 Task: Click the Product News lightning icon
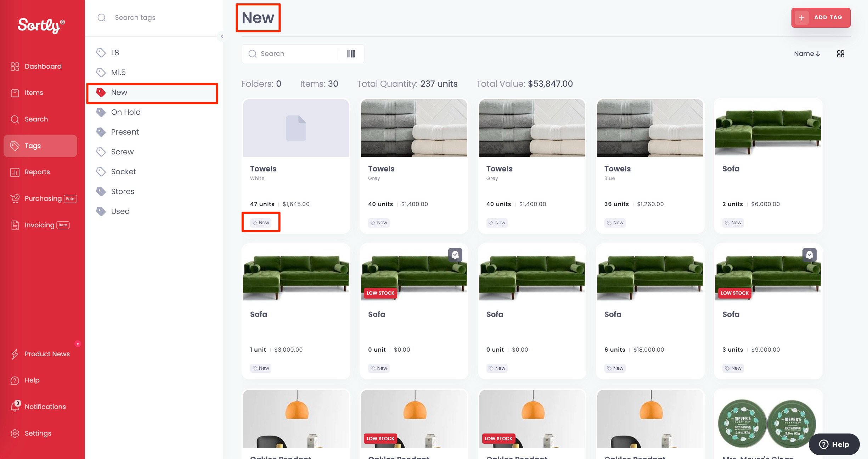[x=15, y=354]
